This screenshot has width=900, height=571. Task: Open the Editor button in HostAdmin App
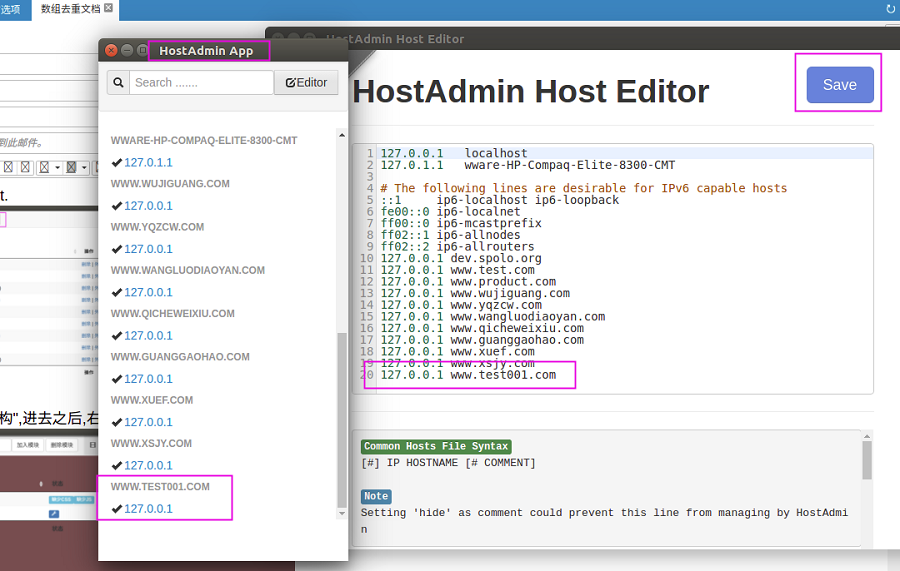pos(306,83)
